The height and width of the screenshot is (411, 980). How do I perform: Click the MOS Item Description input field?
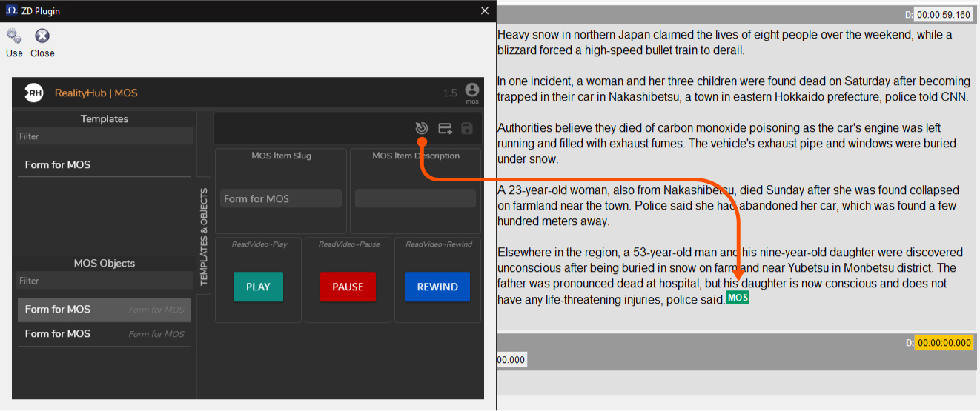415,198
